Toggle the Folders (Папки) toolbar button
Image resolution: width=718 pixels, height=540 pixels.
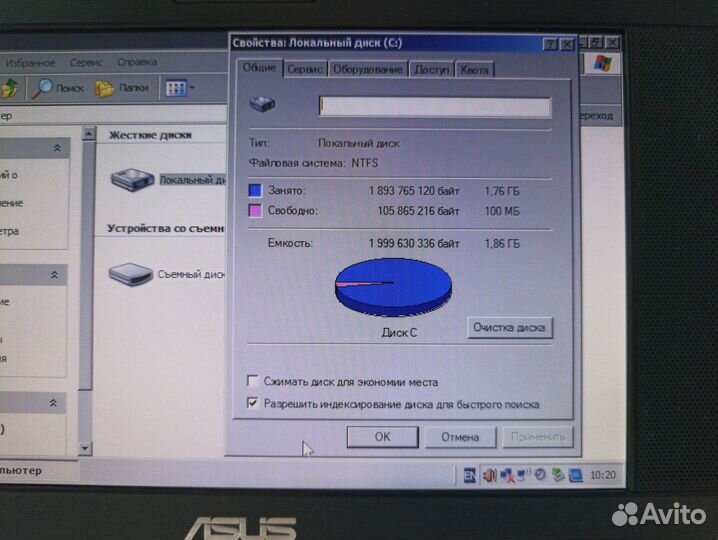coord(122,88)
